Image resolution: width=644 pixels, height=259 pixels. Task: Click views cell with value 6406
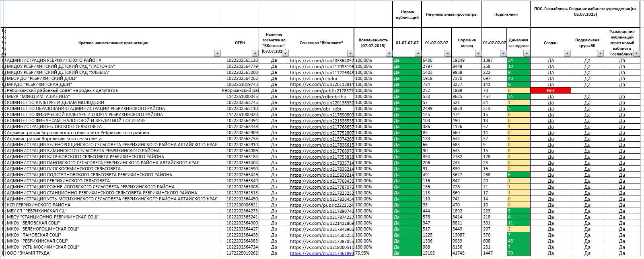[x=436, y=61]
